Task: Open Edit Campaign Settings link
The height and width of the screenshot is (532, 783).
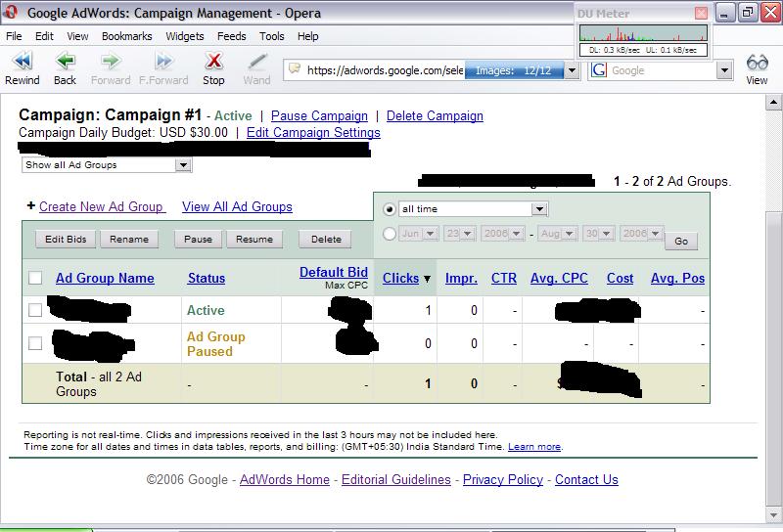Action: 313,132
